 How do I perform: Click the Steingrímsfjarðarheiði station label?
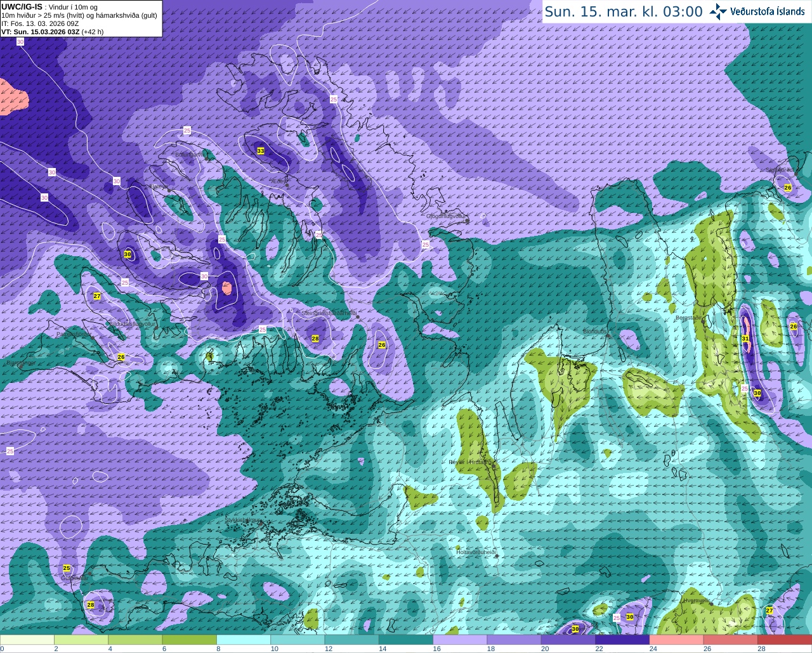329,313
